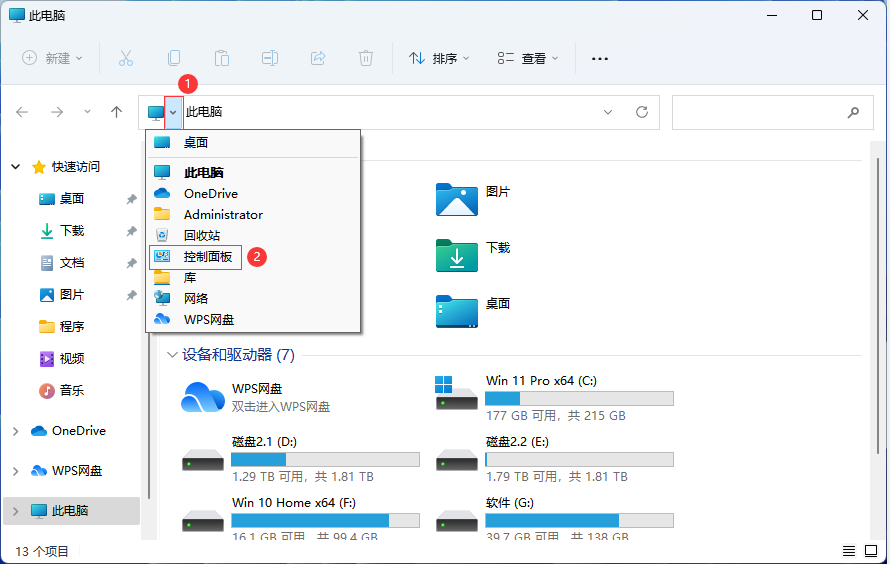Choose WPS网盘 in dropdown list
Image resolution: width=890 pixels, height=564 pixels.
pos(253,319)
